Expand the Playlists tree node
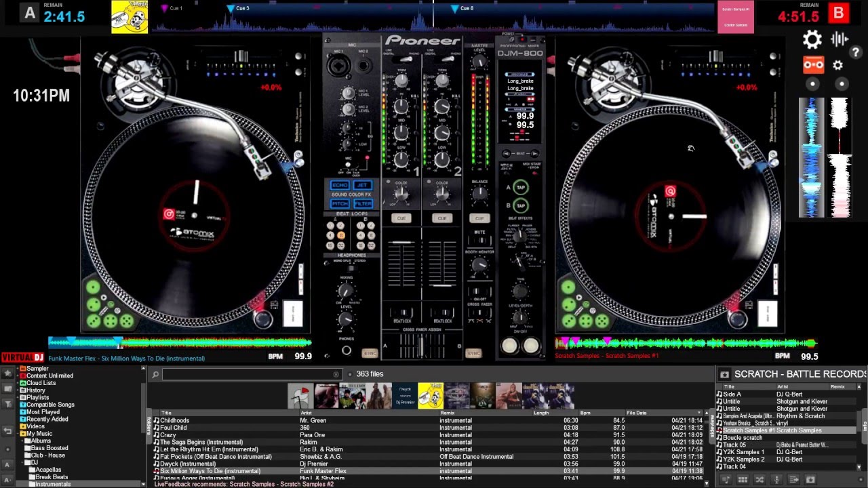 [18, 397]
